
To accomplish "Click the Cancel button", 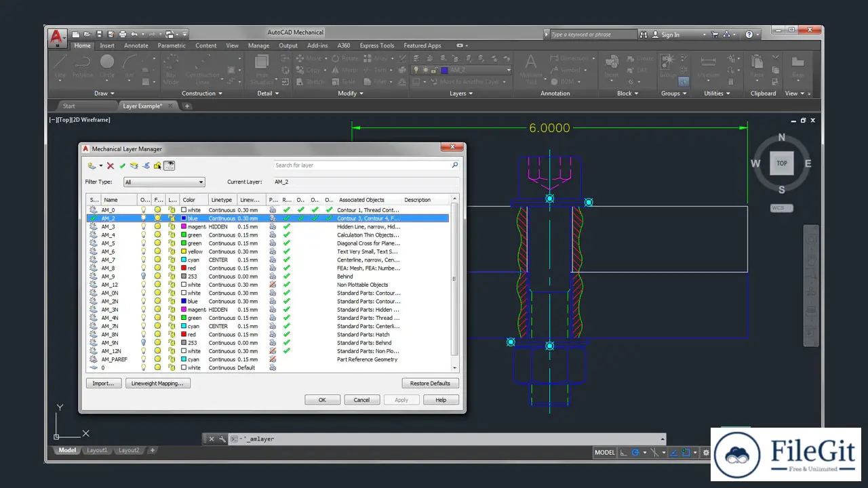I will (x=361, y=400).
